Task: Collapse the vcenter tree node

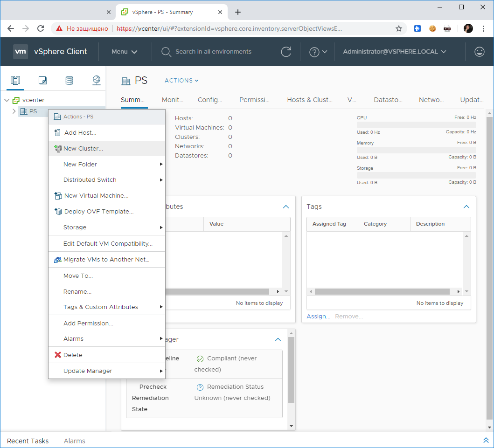Action: point(7,100)
